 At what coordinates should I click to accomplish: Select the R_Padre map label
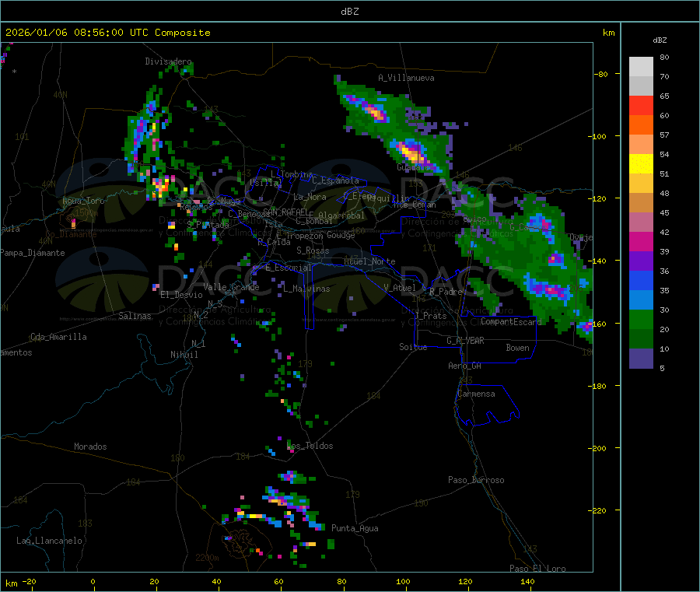[446, 292]
